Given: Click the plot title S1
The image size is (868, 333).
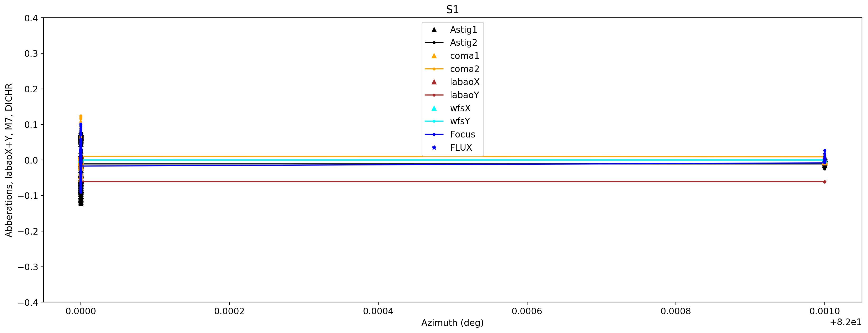Looking at the screenshot, I should (452, 10).
